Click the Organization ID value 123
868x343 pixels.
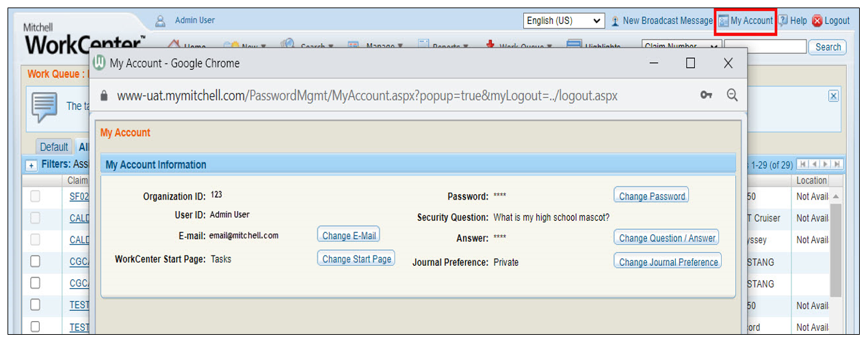[x=216, y=195]
